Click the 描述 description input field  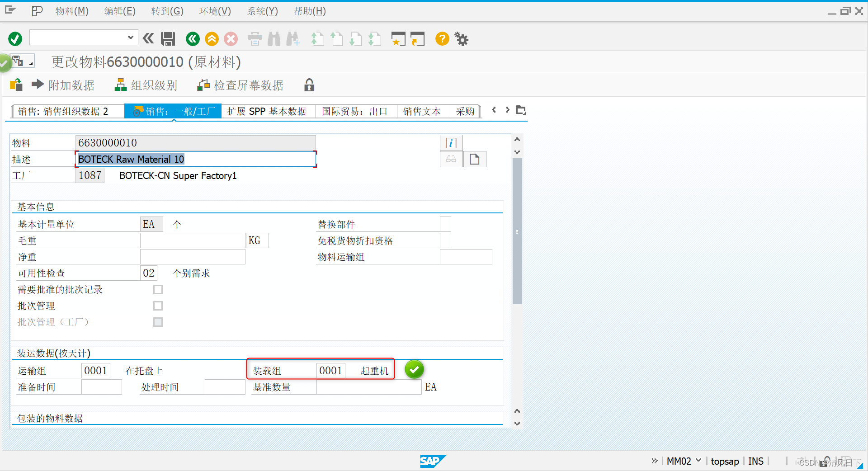[195, 159]
